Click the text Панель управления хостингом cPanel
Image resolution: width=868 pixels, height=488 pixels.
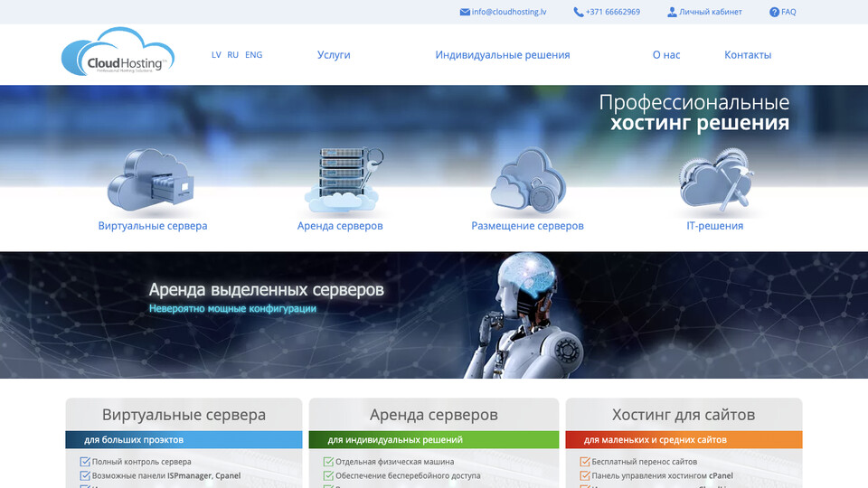pos(663,475)
